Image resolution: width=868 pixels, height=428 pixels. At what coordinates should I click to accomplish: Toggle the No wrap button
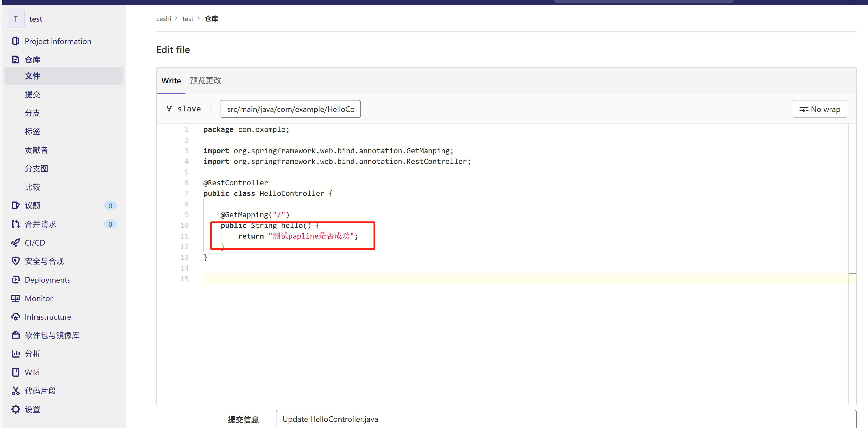coord(819,109)
